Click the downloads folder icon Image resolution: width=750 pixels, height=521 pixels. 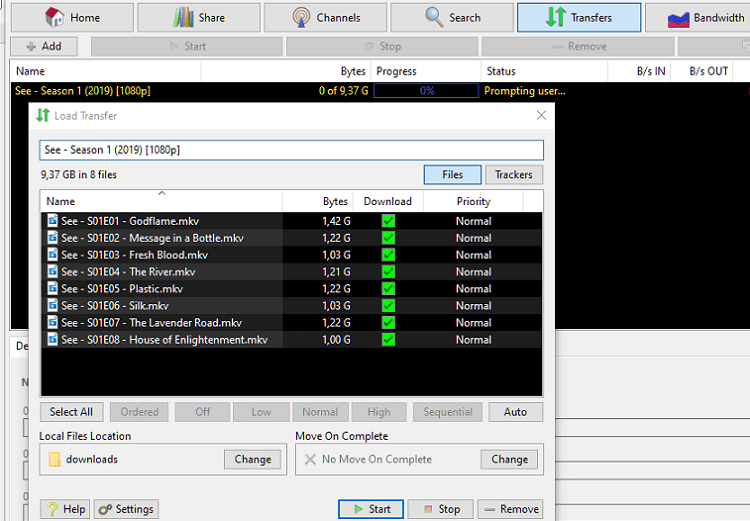pyautogui.click(x=55, y=459)
